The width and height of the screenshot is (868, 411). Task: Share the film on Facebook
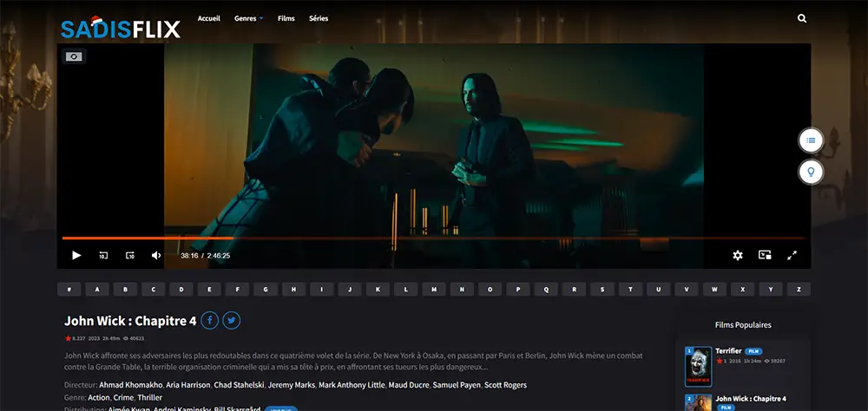pos(209,320)
